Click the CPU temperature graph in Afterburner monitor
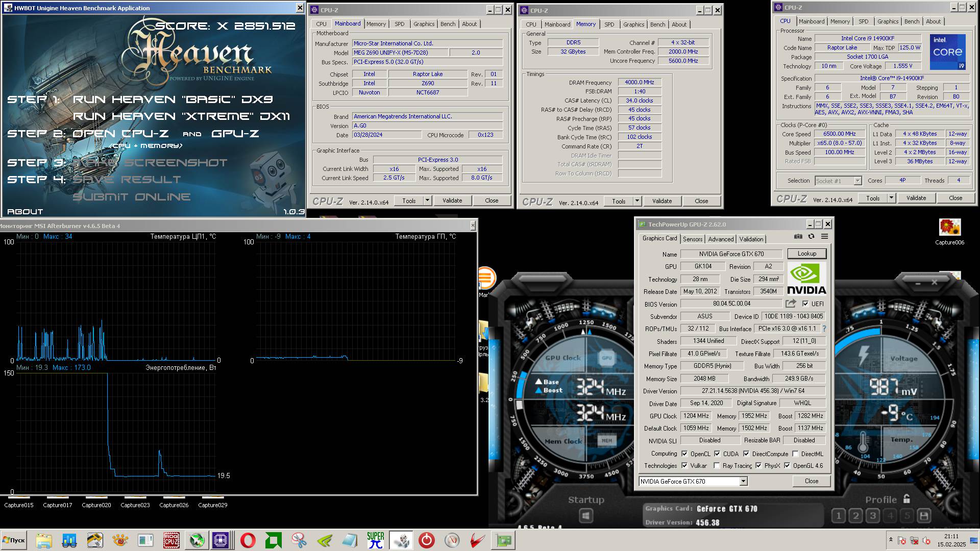980x551 pixels. point(115,300)
